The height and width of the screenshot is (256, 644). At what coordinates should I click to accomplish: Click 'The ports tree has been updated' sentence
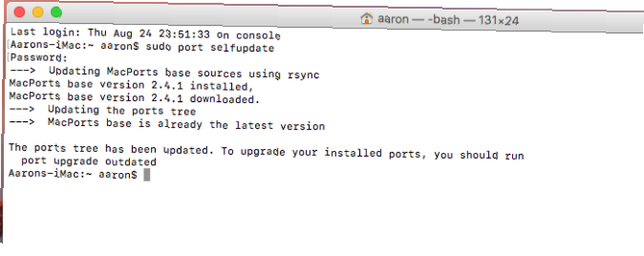point(111,149)
